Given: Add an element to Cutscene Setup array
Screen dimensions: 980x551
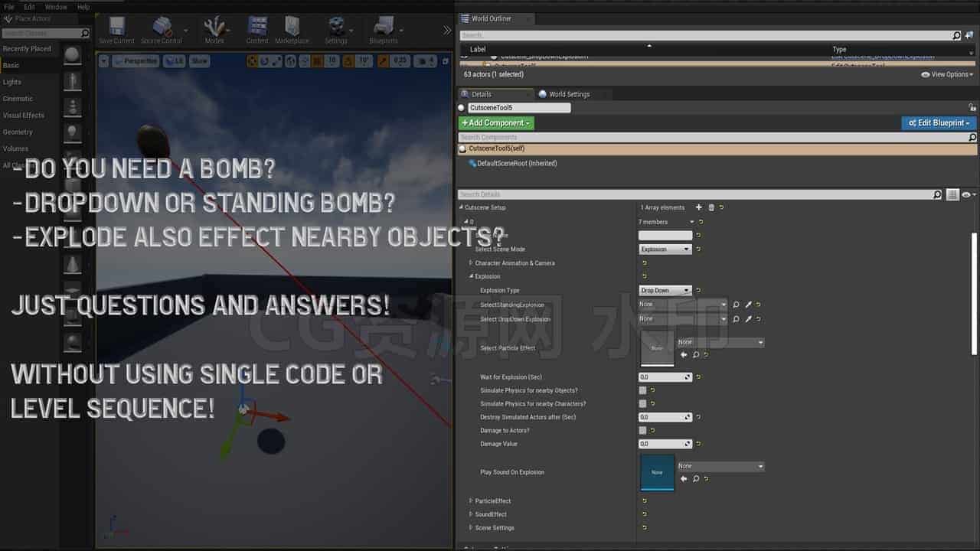Looking at the screenshot, I should pos(698,207).
